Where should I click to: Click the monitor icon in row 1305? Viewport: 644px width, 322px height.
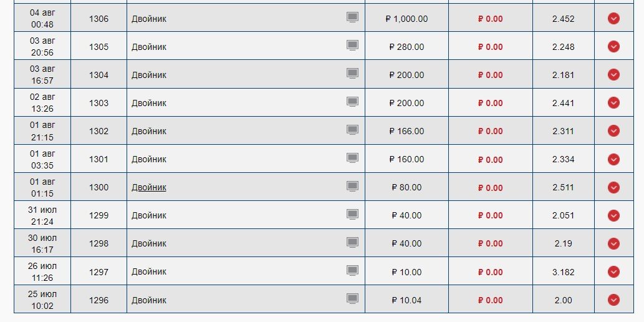(x=352, y=46)
